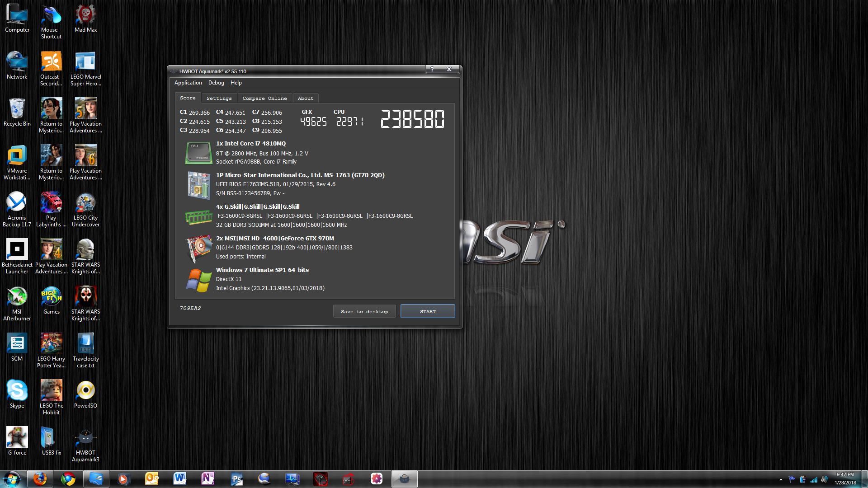Image resolution: width=868 pixels, height=488 pixels.
Task: Open Return to Mysterious Island shortcut near Recycle Bin
Action: coord(51,116)
